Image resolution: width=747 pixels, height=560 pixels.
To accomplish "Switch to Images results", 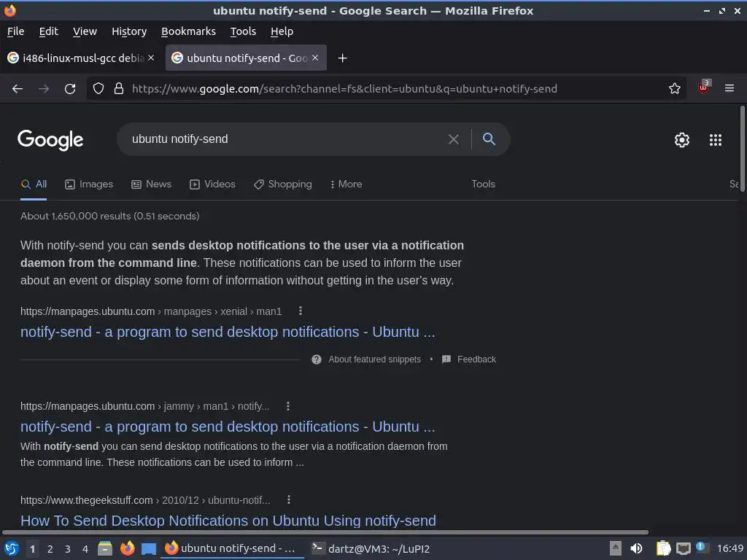I will [x=88, y=184].
